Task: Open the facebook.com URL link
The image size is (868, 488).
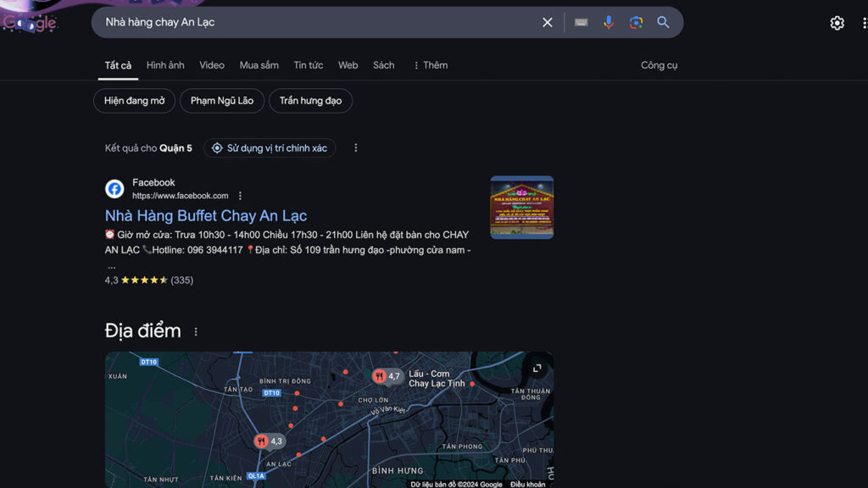Action: coord(180,196)
